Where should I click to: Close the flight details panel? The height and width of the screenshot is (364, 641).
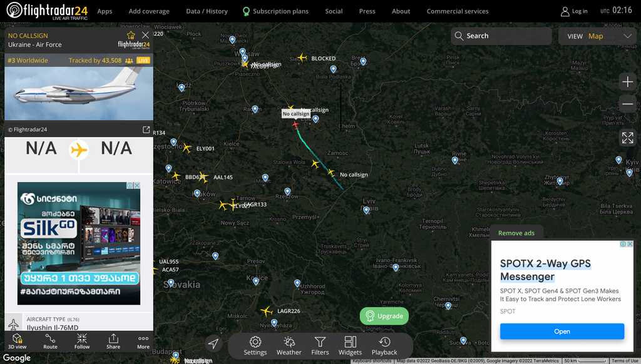pos(145,35)
